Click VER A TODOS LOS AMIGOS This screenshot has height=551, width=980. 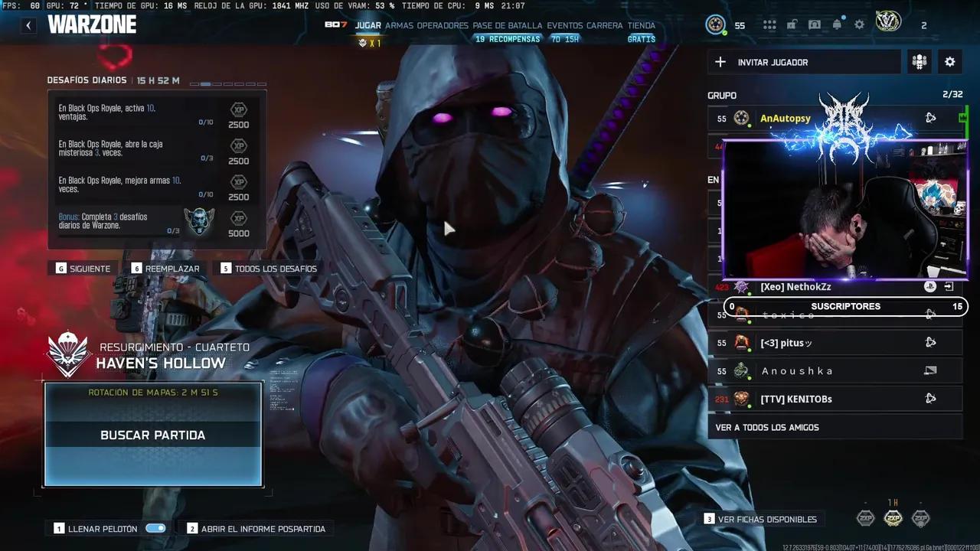[835, 427]
